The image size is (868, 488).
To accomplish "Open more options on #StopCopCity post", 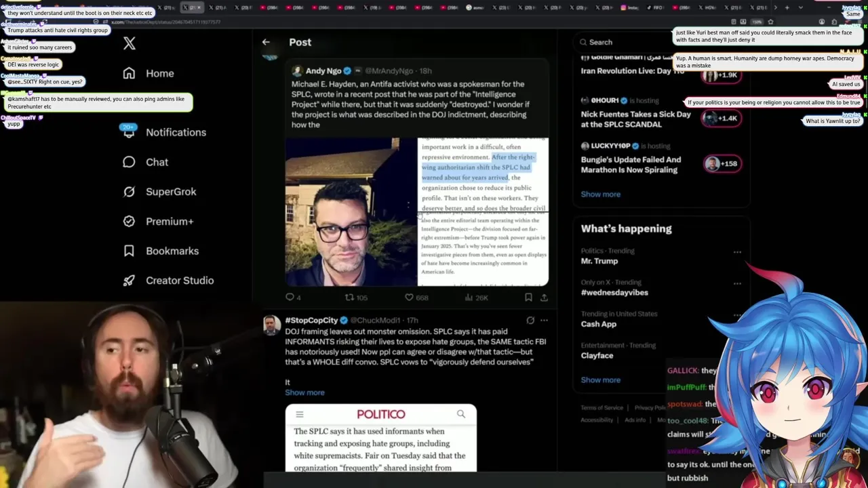I will tap(544, 320).
